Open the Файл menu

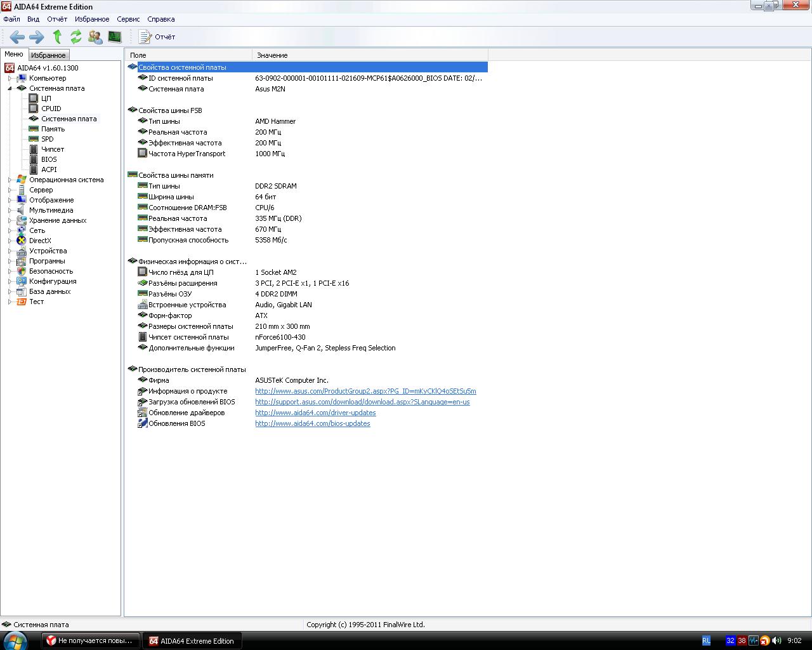(11, 19)
